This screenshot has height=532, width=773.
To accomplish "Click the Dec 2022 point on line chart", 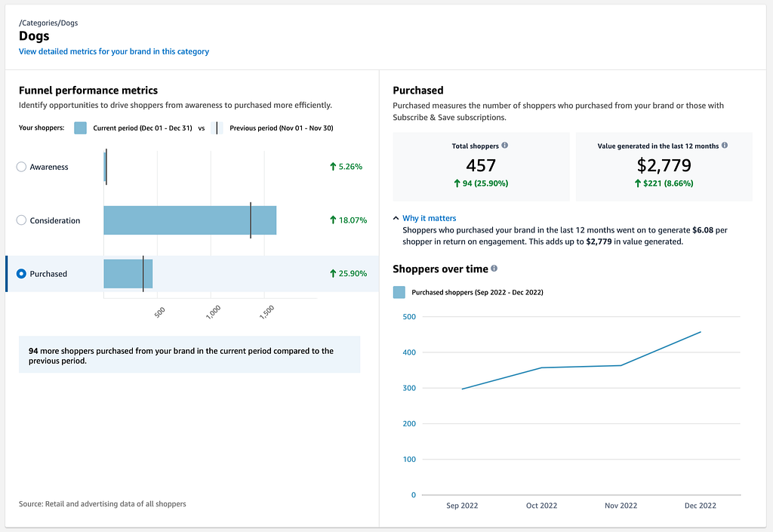I will click(701, 332).
